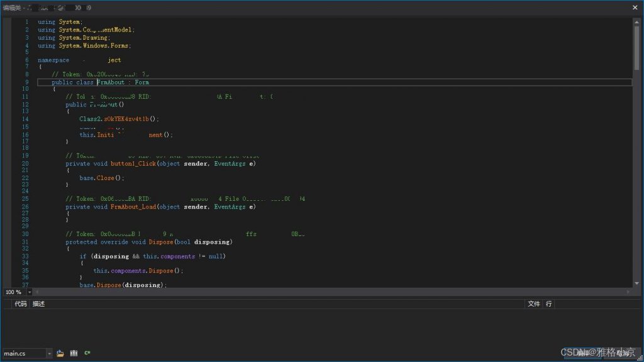Click the 'FrmAbout_Load' method name
The height and width of the screenshot is (362, 644).
(x=133, y=207)
